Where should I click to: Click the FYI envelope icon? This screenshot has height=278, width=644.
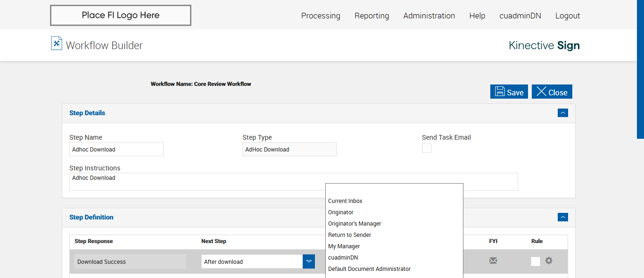click(x=493, y=261)
